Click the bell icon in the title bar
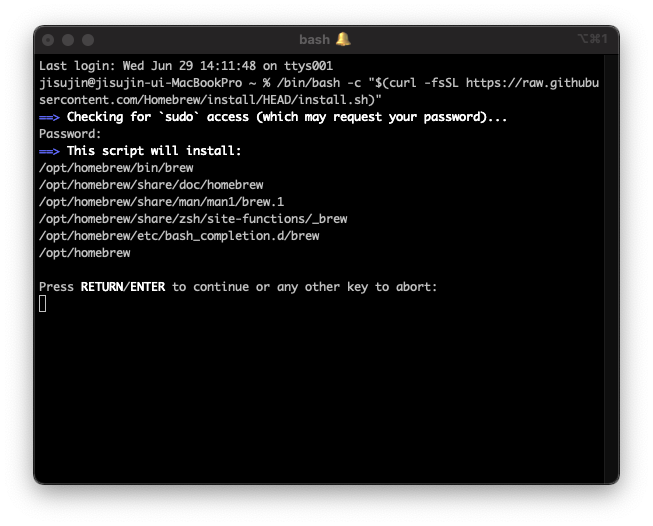 (343, 40)
